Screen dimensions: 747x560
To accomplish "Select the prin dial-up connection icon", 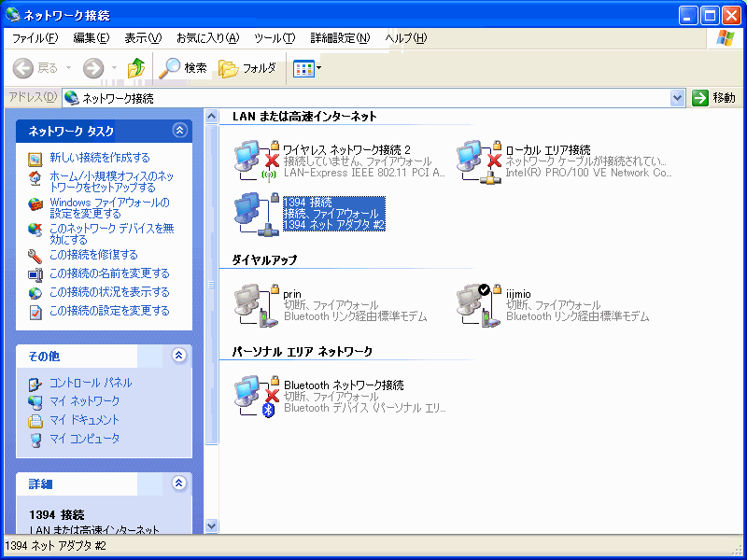I will click(x=256, y=305).
